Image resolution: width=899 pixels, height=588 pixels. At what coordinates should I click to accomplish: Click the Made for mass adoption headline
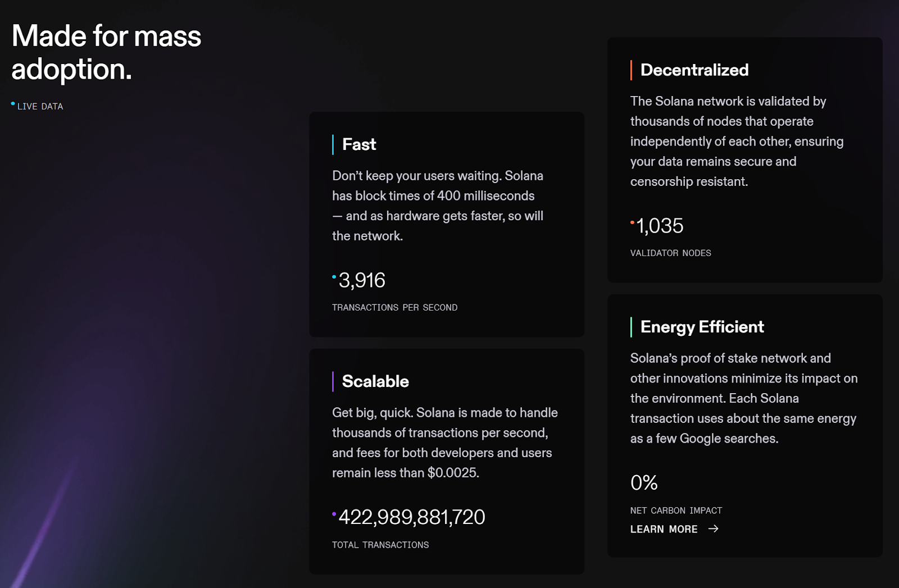point(106,52)
